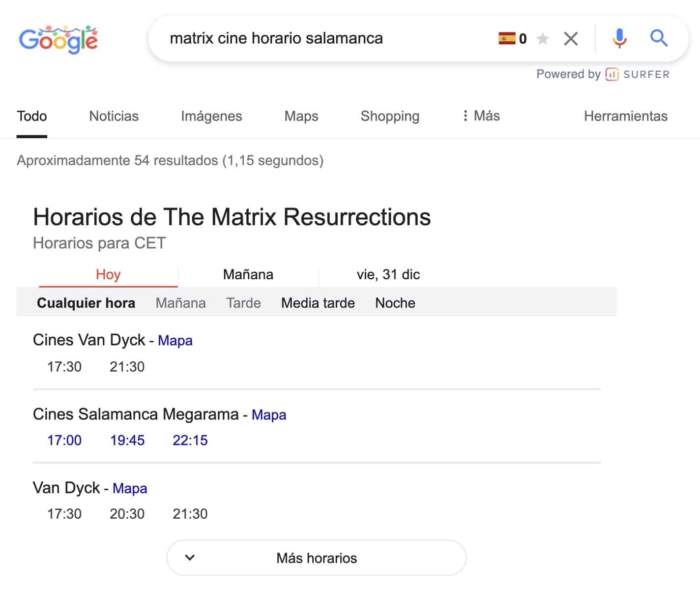The height and width of the screenshot is (590, 700).
Task: Click the 21:30 showtime under Cines Van Dyck
Action: coord(127,367)
